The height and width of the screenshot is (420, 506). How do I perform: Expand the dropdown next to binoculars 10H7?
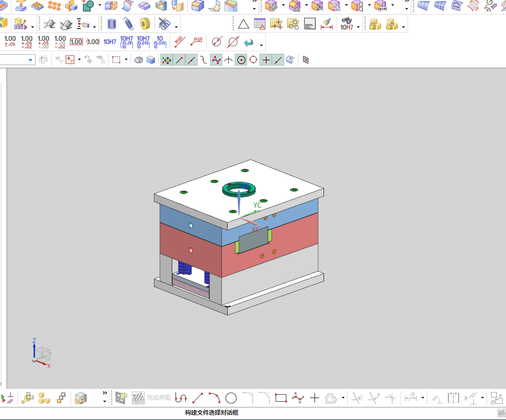tap(358, 27)
